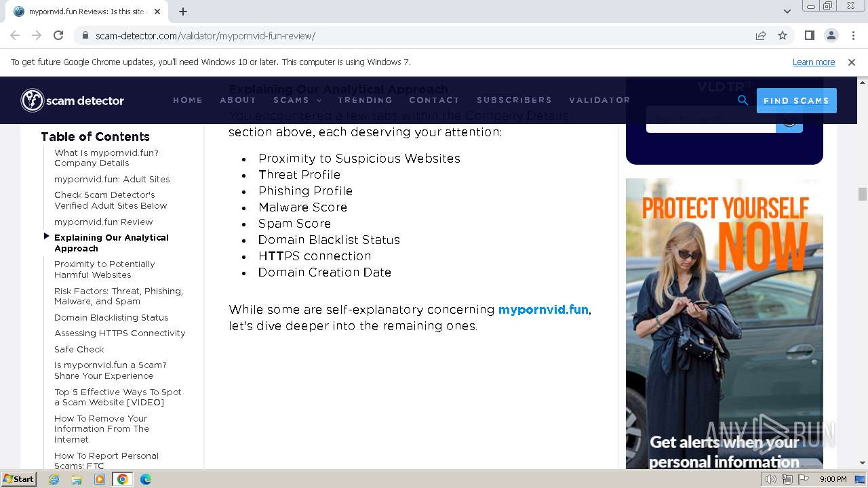868x488 pixels.
Task: Select "Domain Creation Date" list text
Action: pos(325,272)
